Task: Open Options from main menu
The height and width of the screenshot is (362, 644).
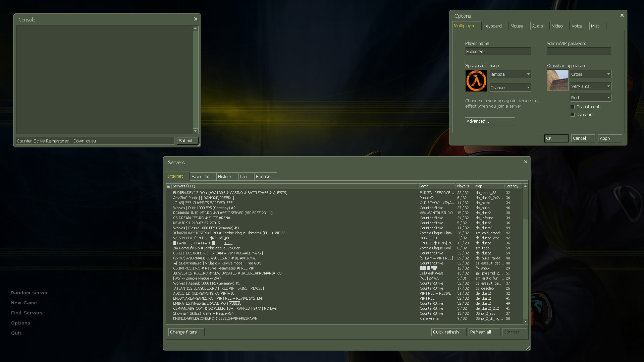Action: pyautogui.click(x=20, y=323)
